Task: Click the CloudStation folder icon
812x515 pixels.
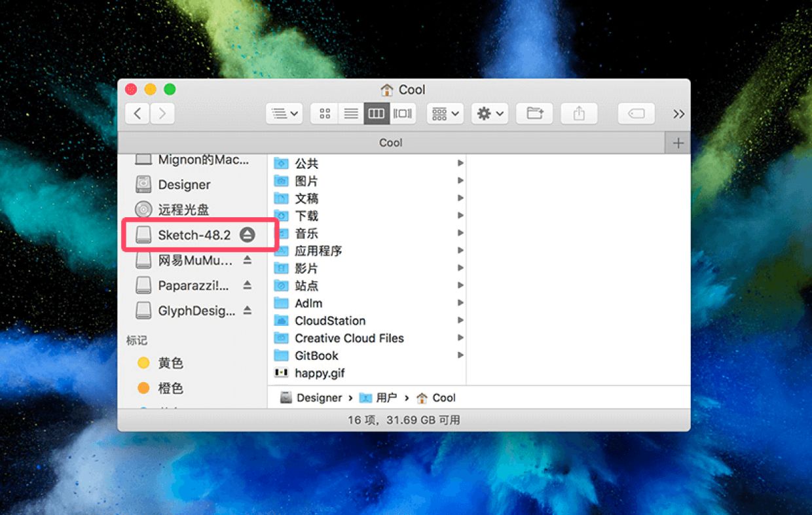Action: click(x=282, y=321)
